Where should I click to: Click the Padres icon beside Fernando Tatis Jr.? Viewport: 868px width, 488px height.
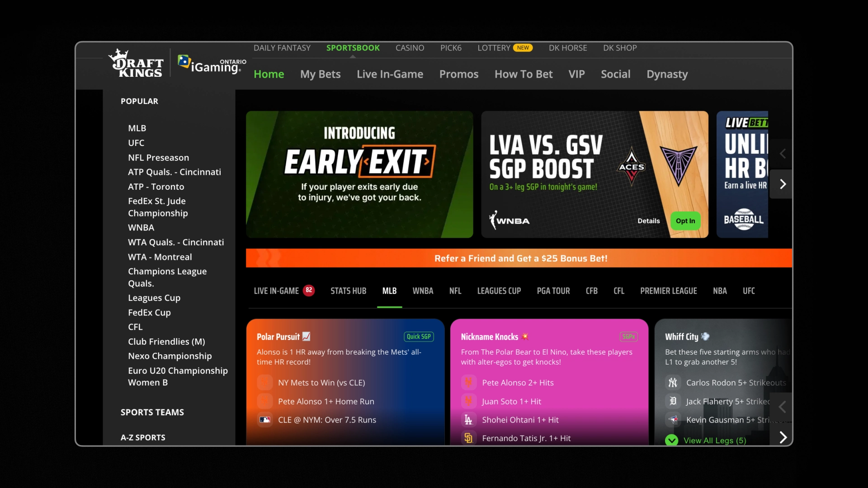point(469,438)
